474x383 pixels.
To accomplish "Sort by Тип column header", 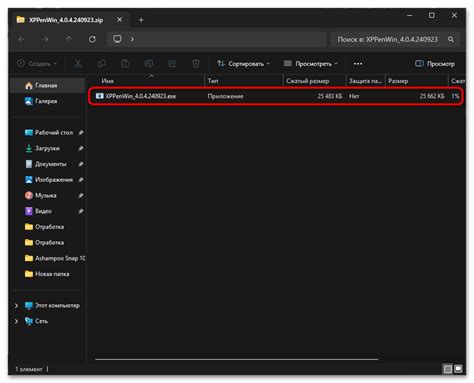I will coord(244,81).
